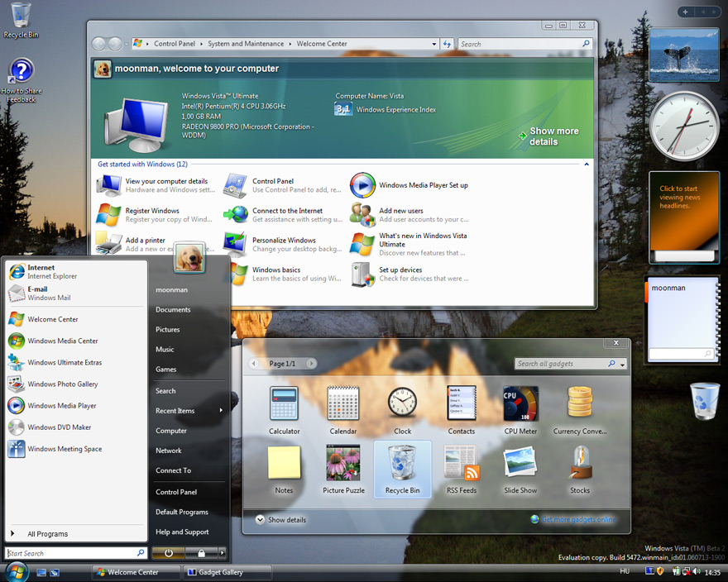
Task: Click System and Maintenance breadcrumb
Action: point(246,44)
